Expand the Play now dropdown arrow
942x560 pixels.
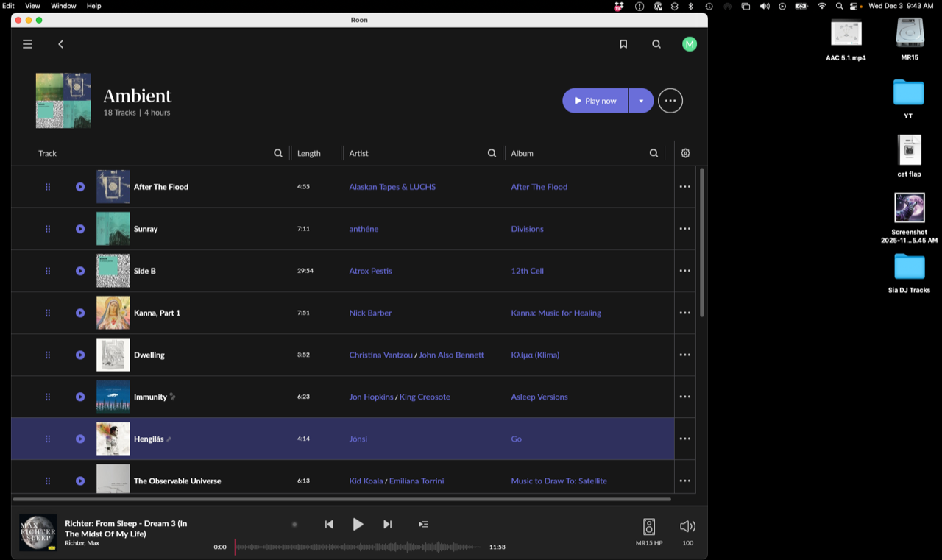click(x=641, y=101)
